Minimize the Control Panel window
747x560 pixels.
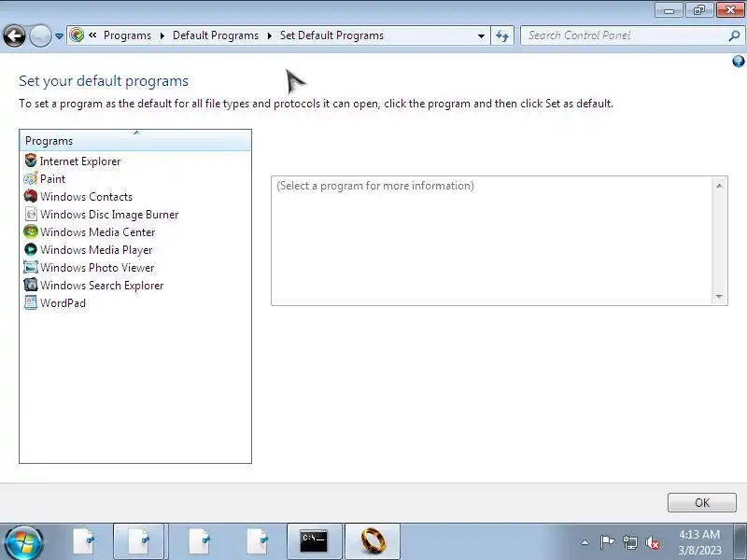click(x=669, y=10)
